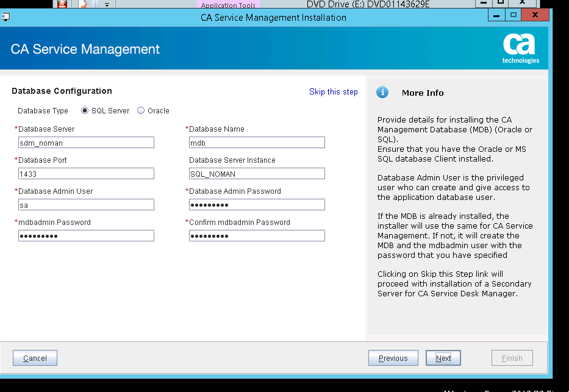Select the Database Name field showing mdb
The height and width of the screenshot is (392, 569).
[256, 142]
